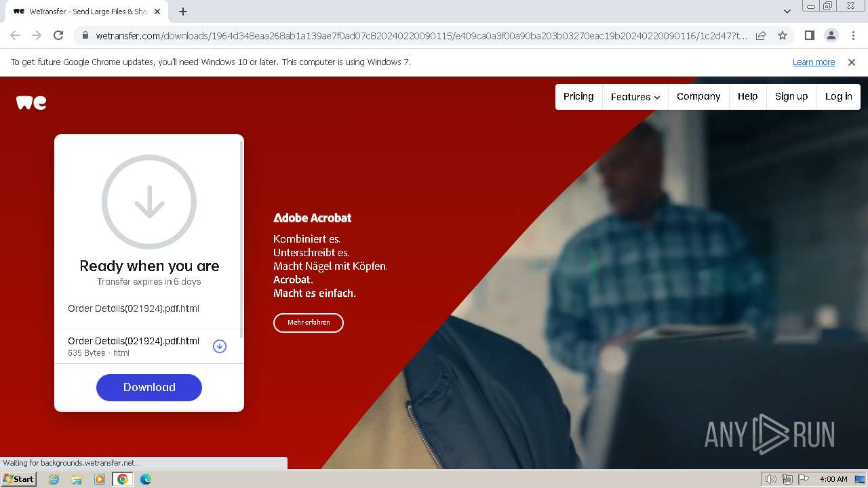The width and height of the screenshot is (868, 488).
Task: Click the address bar URL
Action: click(420, 35)
